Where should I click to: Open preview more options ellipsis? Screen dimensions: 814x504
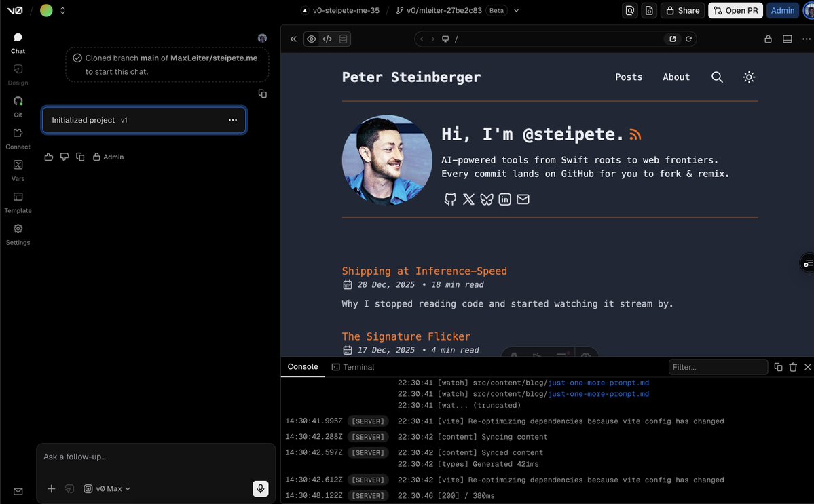point(807,39)
